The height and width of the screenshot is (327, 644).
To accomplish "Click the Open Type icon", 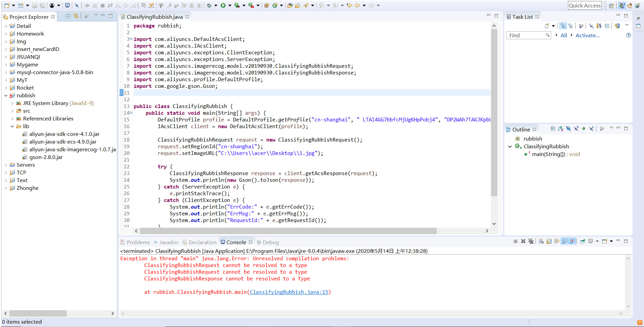I will pos(290,5).
